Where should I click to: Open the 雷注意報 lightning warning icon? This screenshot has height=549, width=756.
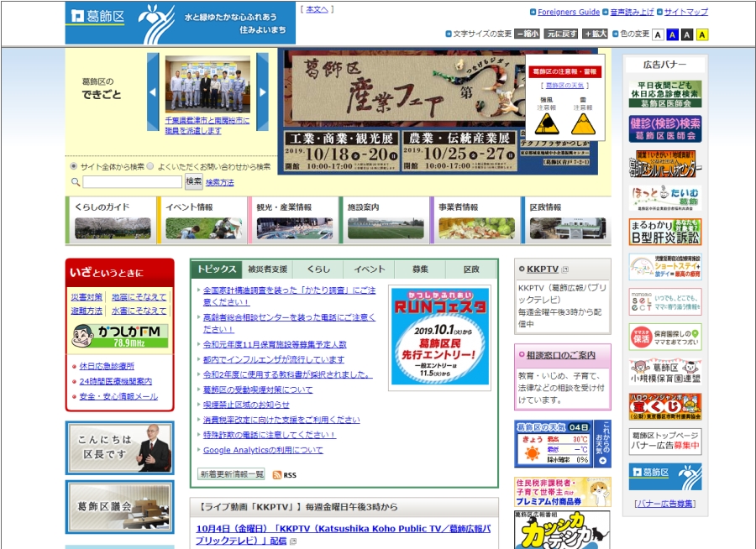click(585, 122)
